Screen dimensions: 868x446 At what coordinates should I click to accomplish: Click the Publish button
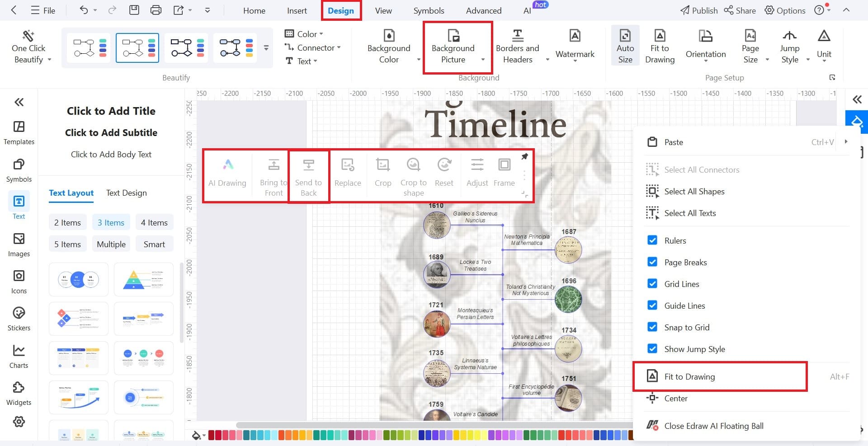(x=699, y=10)
